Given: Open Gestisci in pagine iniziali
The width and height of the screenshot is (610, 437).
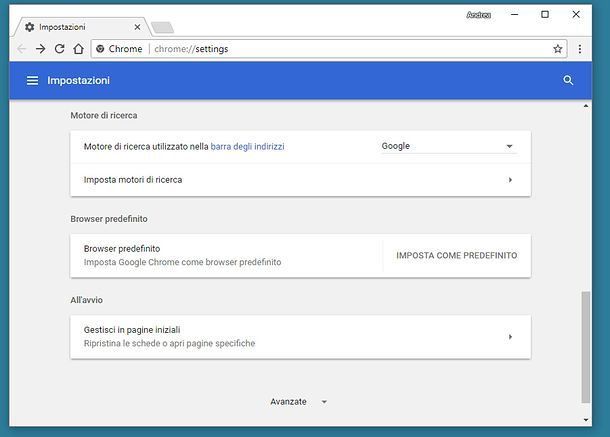Looking at the screenshot, I should tap(300, 337).
